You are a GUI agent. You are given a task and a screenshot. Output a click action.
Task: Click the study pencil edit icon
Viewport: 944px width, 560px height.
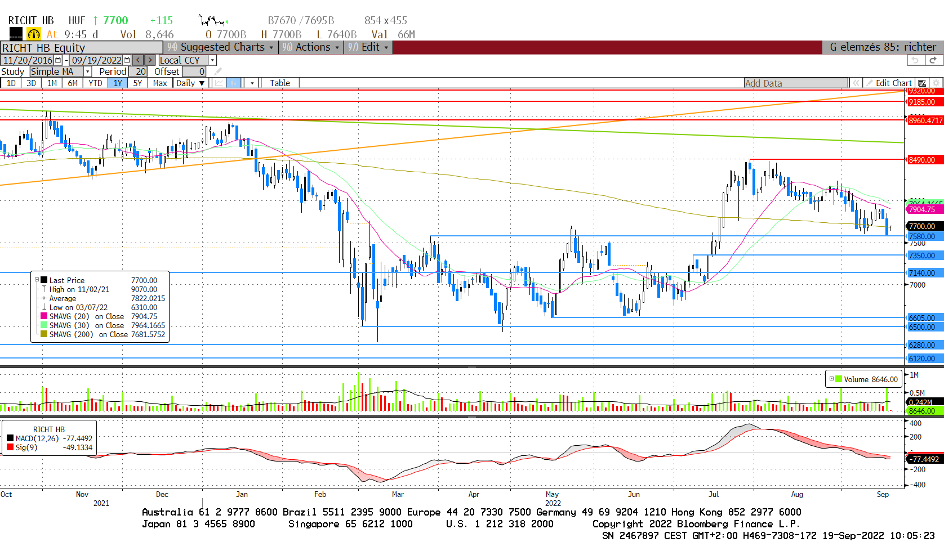[x=218, y=71]
